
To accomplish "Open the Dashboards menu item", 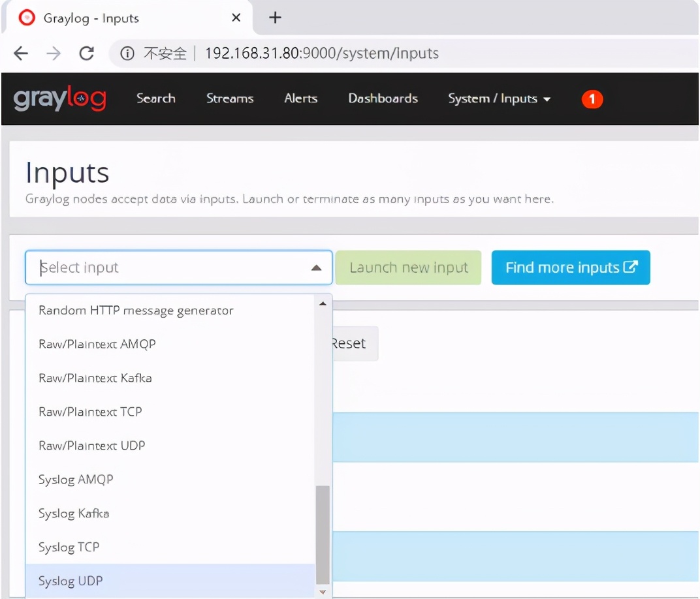I will (383, 99).
